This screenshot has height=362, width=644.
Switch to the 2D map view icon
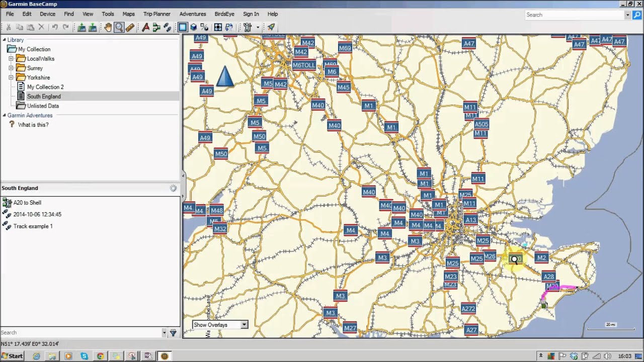point(183,28)
